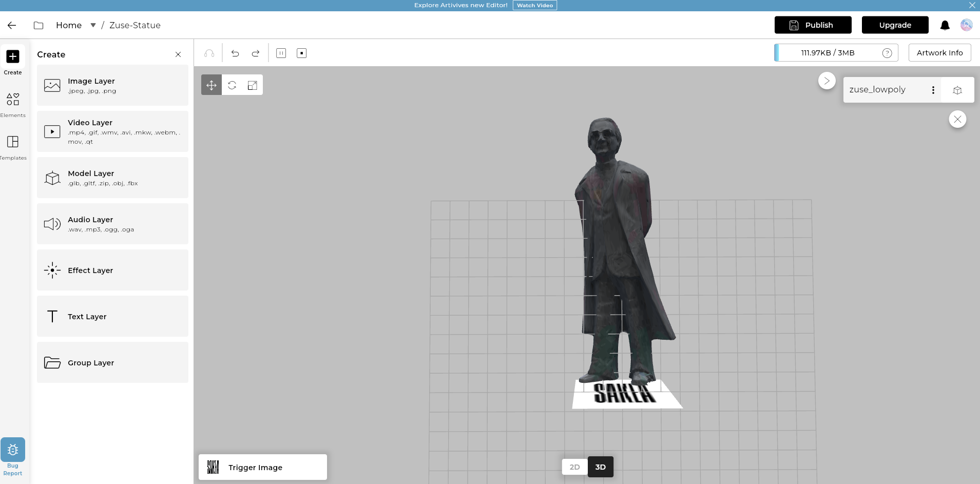Open zuse_lowpoly layer options menu
980x484 pixels.
click(x=933, y=90)
